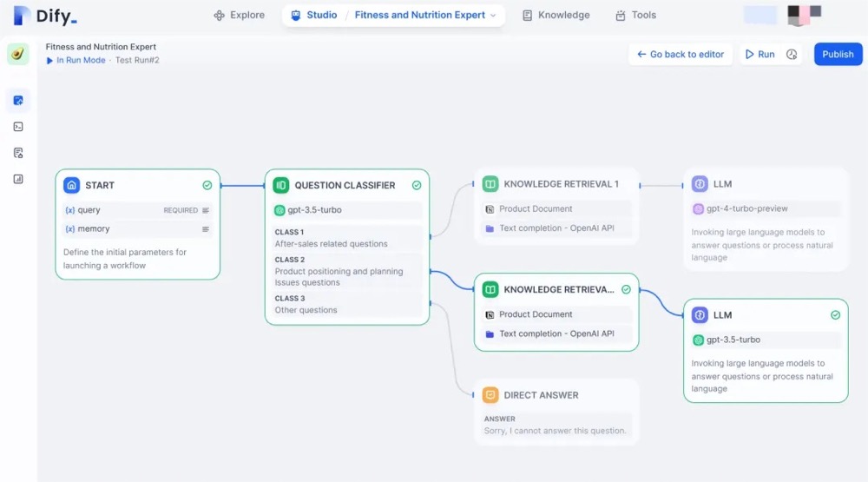Open run history clock icon

tap(792, 55)
